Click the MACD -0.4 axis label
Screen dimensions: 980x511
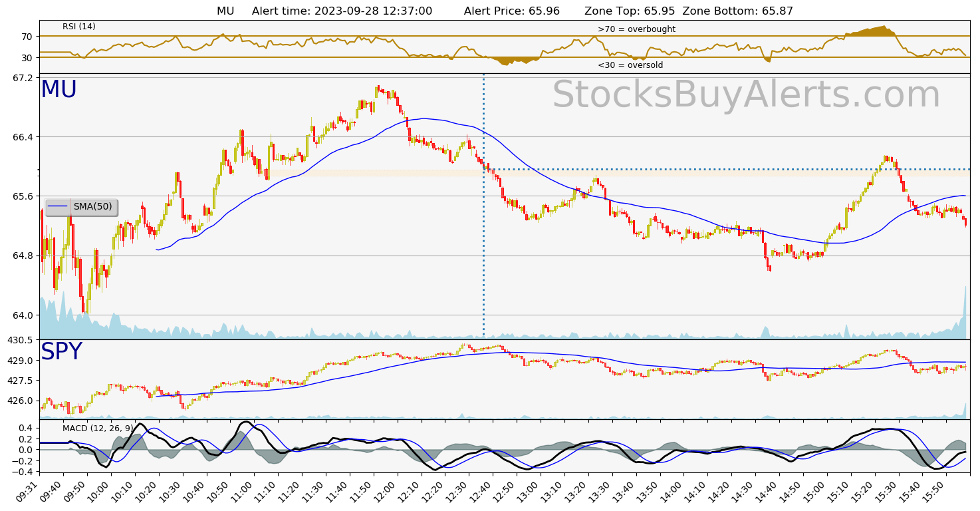[x=23, y=471]
